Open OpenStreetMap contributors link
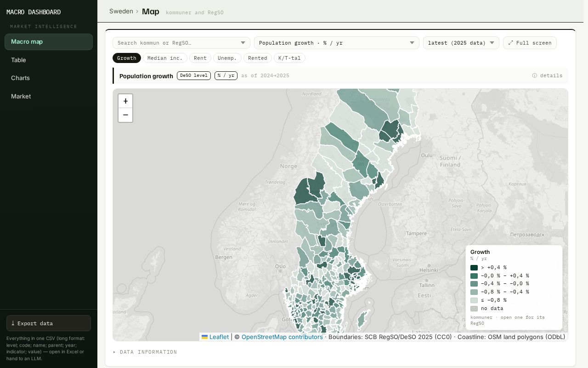The height and width of the screenshot is (368, 588). tap(282, 337)
